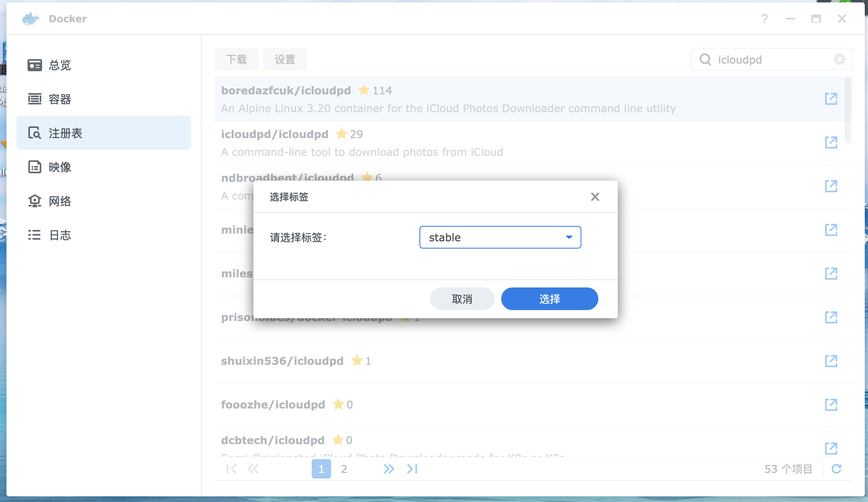Click the Docker whale logo

(x=30, y=19)
